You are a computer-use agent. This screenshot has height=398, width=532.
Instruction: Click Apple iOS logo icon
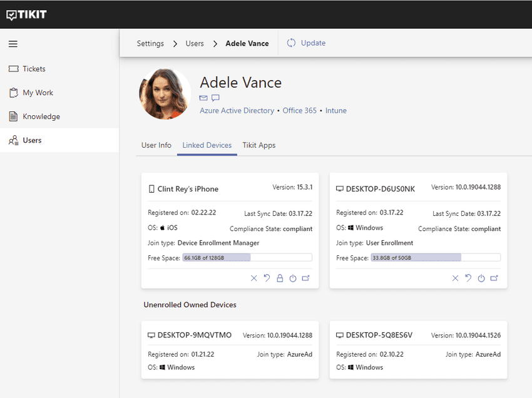pos(162,227)
